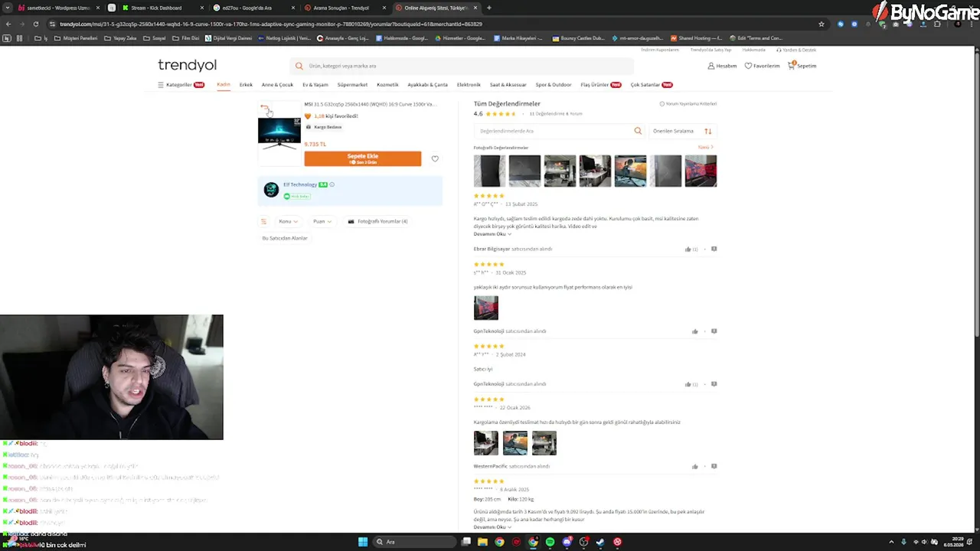Open the Spor & Outdoor category tab
This screenshot has height=551, width=980.
(x=553, y=85)
